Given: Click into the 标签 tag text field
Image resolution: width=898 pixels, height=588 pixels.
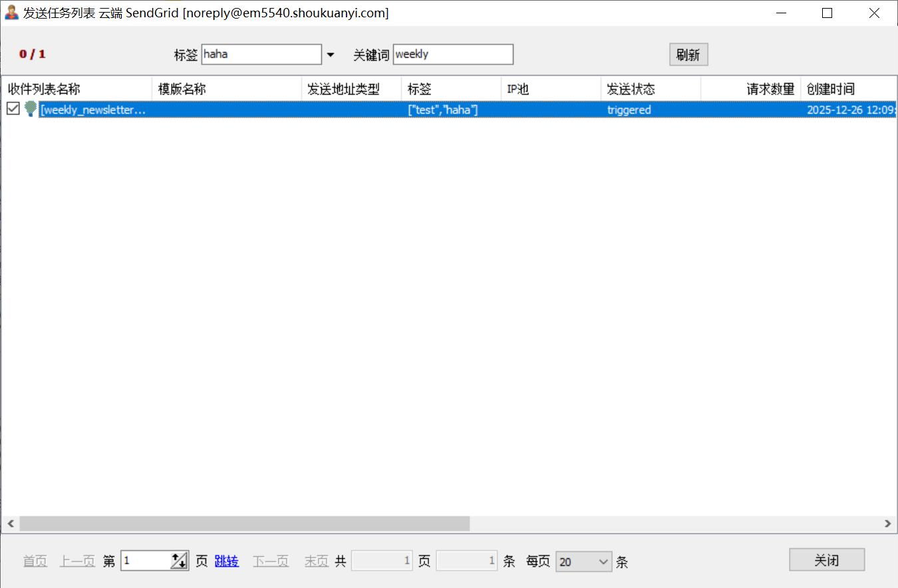Looking at the screenshot, I should click(261, 55).
